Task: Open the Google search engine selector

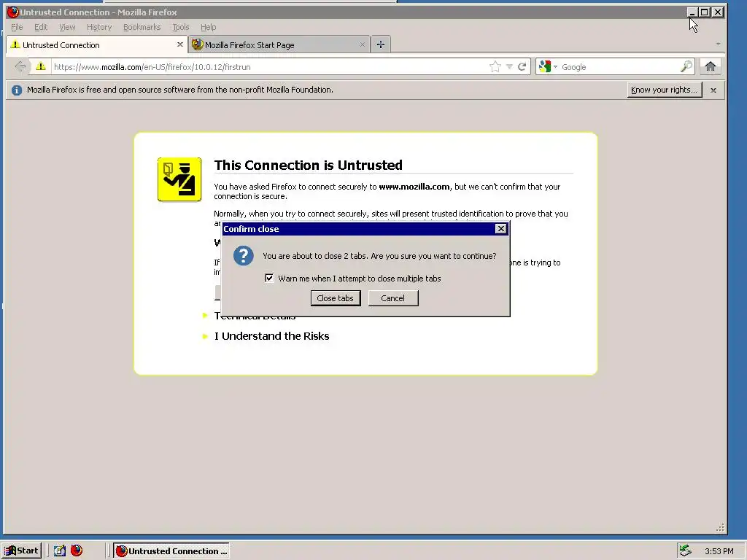Action: point(548,66)
